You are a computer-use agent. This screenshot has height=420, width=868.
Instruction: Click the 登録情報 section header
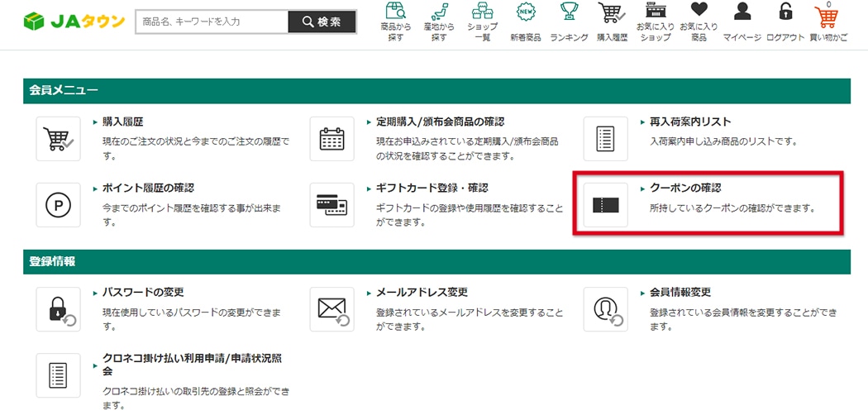pos(436,262)
